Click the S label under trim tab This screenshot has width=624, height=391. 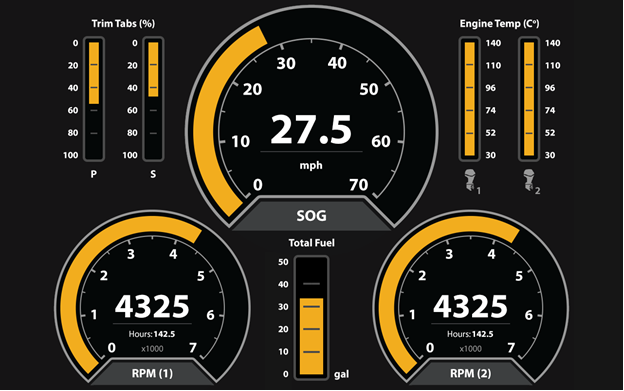153,174
